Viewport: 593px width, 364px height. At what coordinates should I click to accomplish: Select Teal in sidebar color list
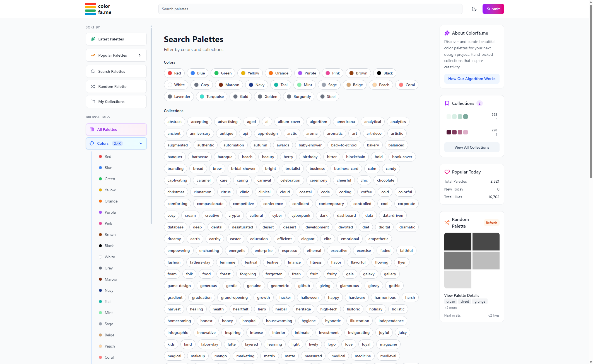108,302
